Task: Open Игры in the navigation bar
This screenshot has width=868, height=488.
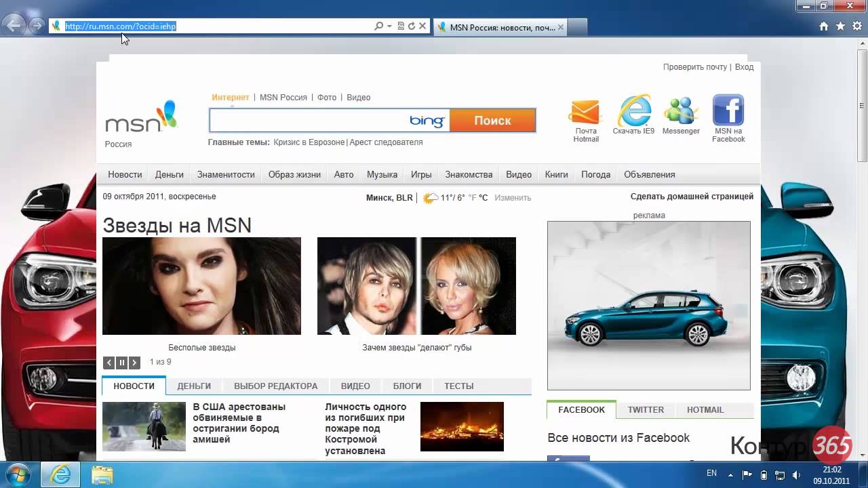Action: (x=421, y=174)
